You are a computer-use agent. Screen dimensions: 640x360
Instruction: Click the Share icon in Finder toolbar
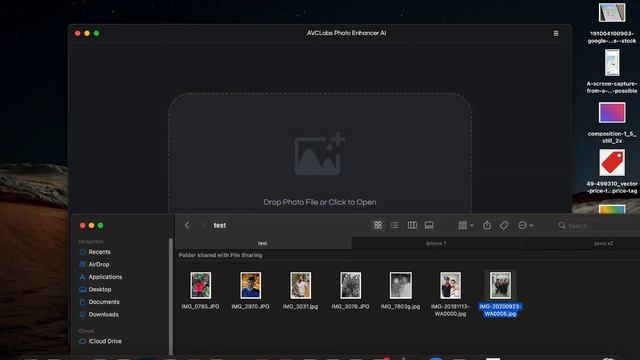(x=487, y=225)
